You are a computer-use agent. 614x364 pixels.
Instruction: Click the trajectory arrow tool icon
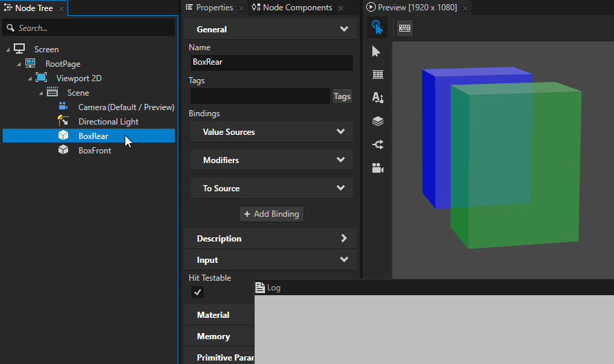tap(377, 144)
